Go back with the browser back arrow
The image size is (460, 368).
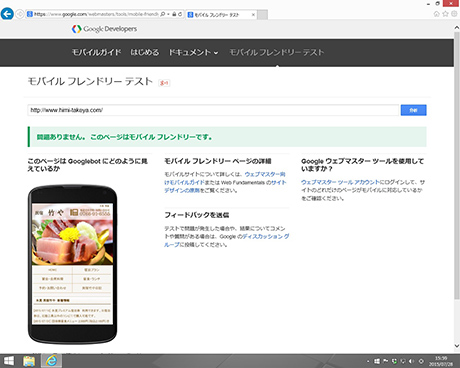[x=7, y=14]
